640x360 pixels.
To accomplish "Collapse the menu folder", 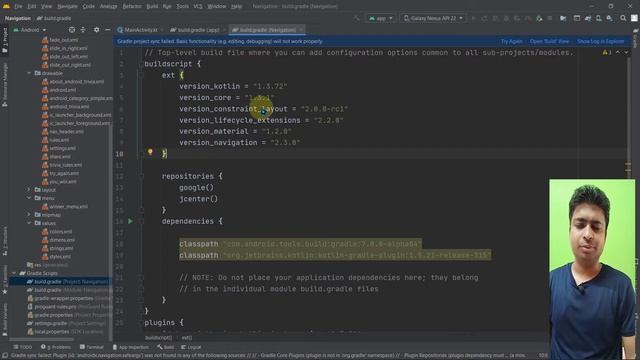I will (x=29, y=198).
